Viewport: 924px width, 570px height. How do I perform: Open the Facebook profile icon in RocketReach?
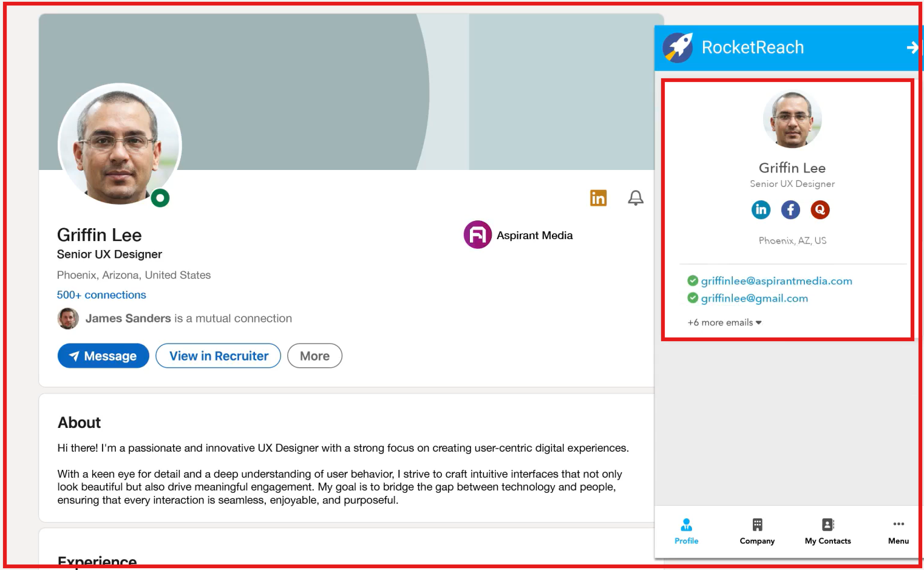(790, 209)
